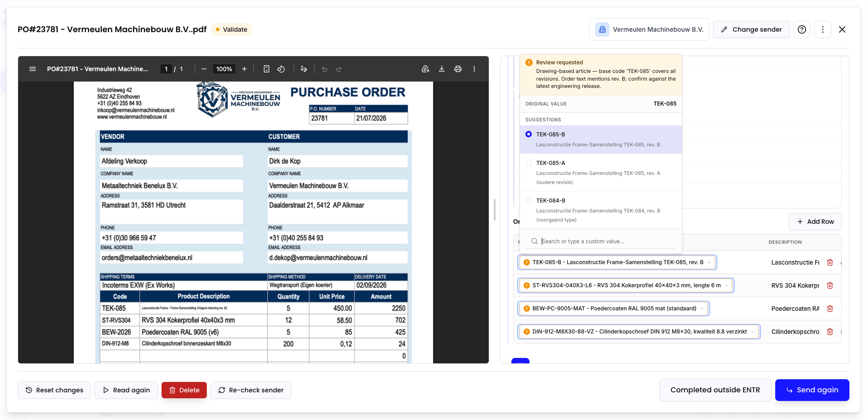Click the Review requested warning icon
Viewport: 868px width, 420px height.
pos(529,63)
